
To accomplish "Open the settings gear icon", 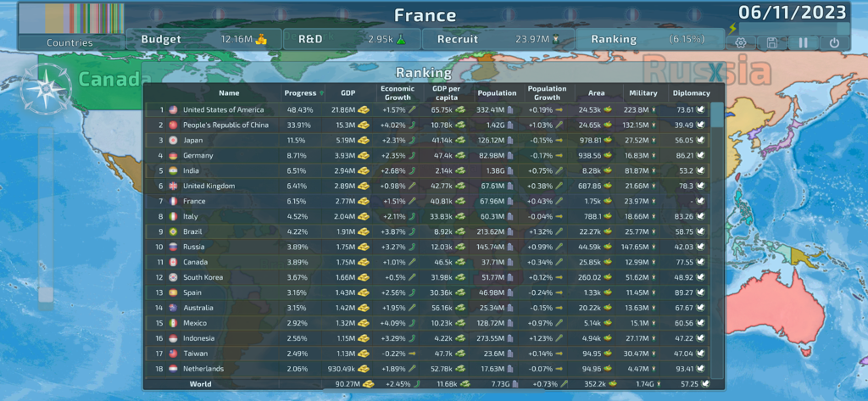I will pyautogui.click(x=741, y=42).
